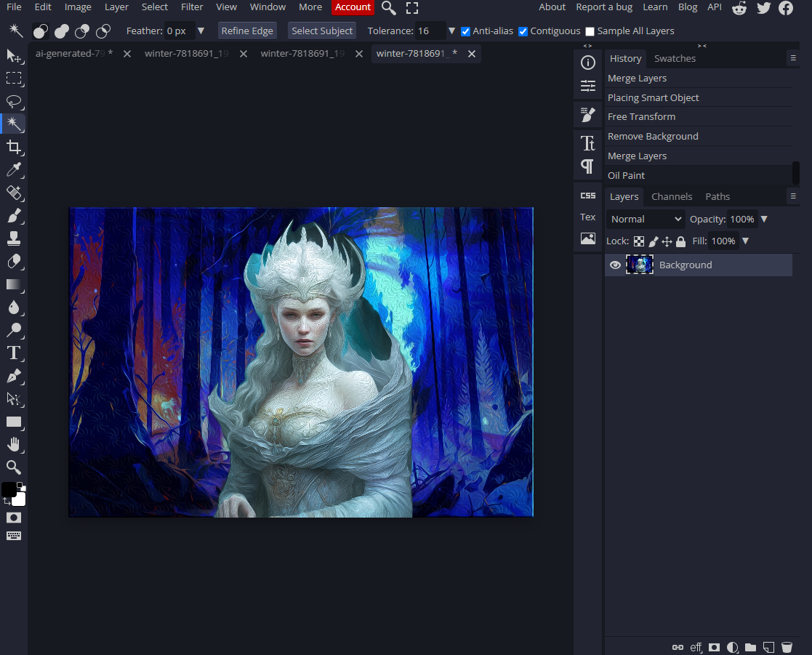
Task: Select the Clone Stamp tool
Action: tap(14, 238)
